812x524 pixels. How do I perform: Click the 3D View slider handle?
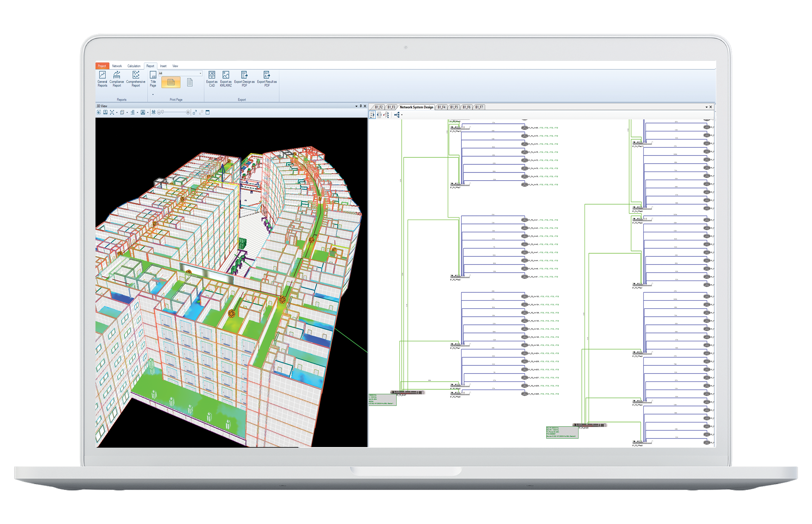tap(163, 112)
